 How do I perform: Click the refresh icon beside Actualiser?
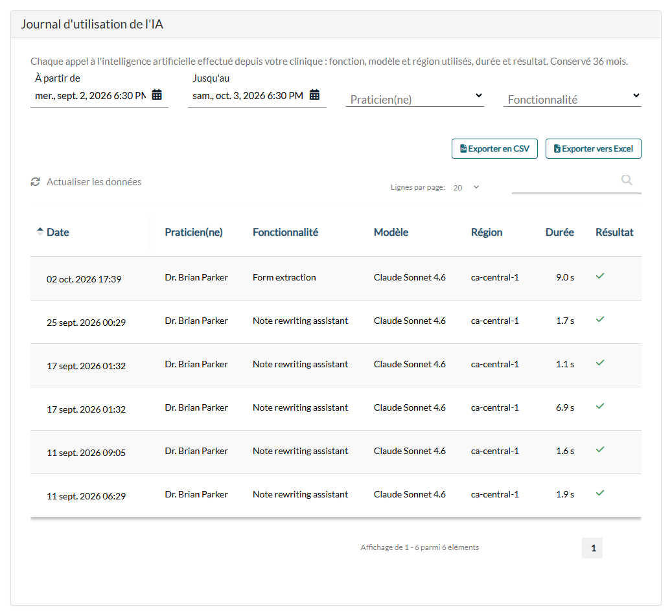pyautogui.click(x=35, y=182)
